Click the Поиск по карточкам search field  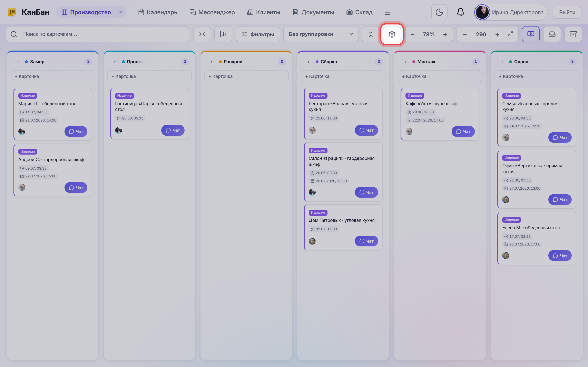click(97, 34)
